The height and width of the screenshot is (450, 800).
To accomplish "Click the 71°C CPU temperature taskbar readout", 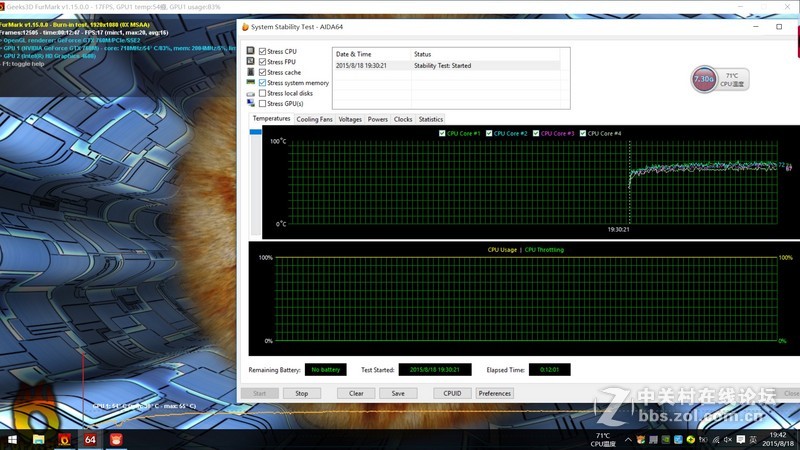I will coord(603,439).
